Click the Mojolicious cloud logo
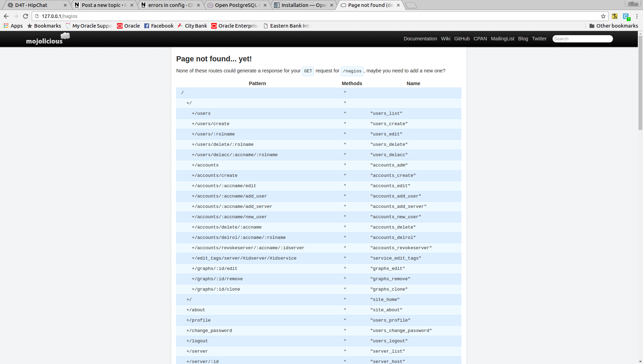 tap(48, 39)
